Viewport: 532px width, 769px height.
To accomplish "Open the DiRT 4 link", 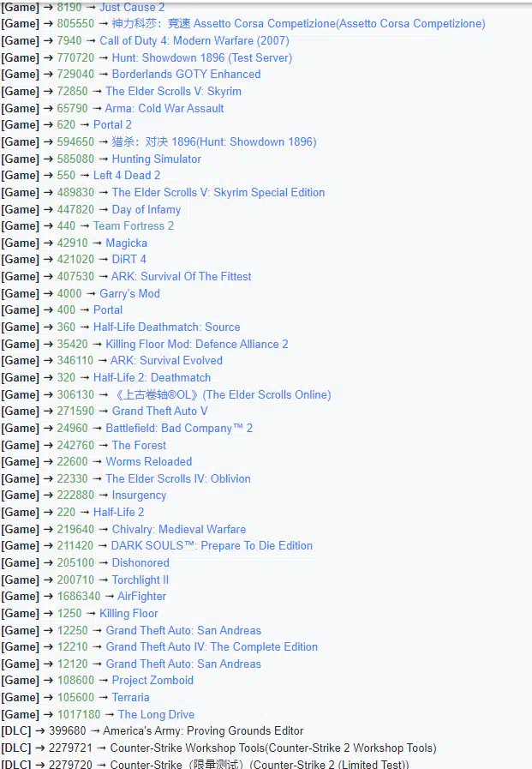I will click(129, 259).
